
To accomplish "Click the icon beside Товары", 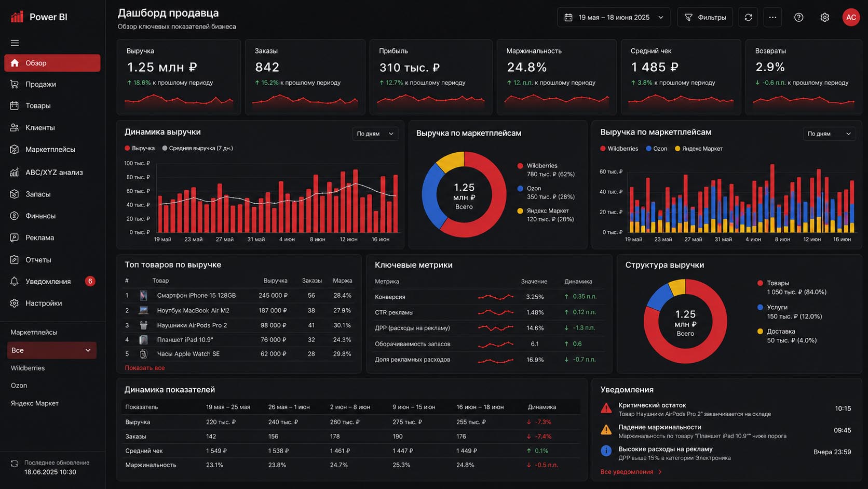I will (15, 105).
